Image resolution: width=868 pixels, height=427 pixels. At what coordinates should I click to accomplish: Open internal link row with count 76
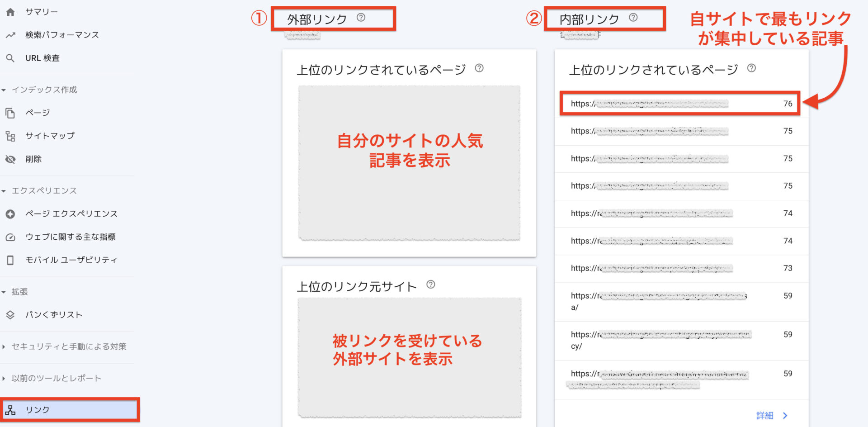click(x=681, y=104)
